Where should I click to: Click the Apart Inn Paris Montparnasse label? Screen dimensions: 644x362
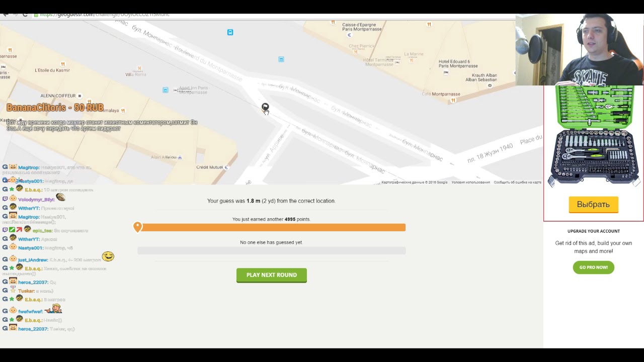193,90
